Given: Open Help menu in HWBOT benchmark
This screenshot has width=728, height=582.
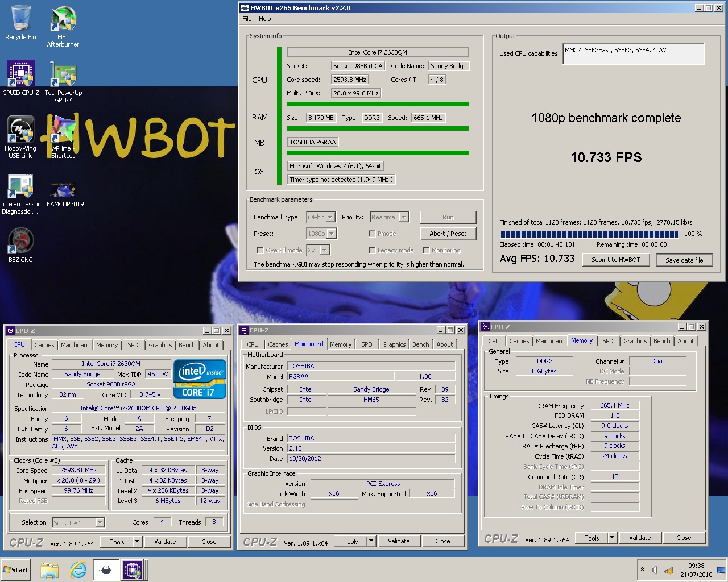Looking at the screenshot, I should pos(265,19).
